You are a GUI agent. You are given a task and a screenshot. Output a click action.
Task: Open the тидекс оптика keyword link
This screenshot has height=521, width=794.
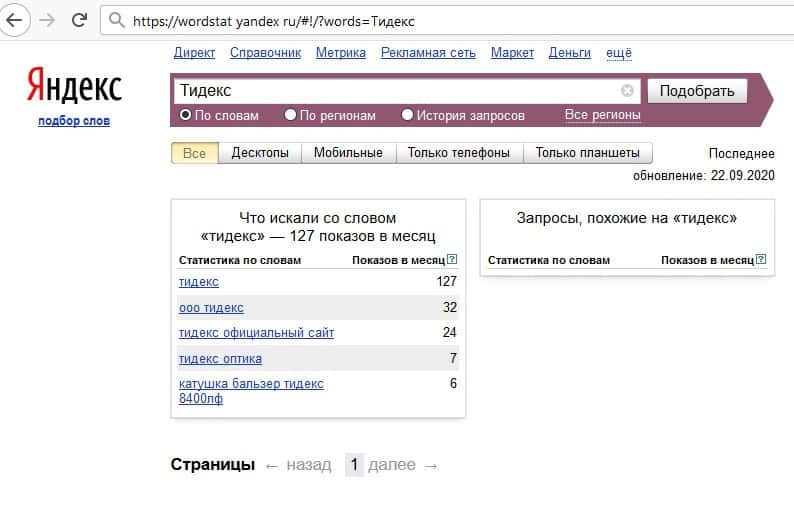coord(220,358)
